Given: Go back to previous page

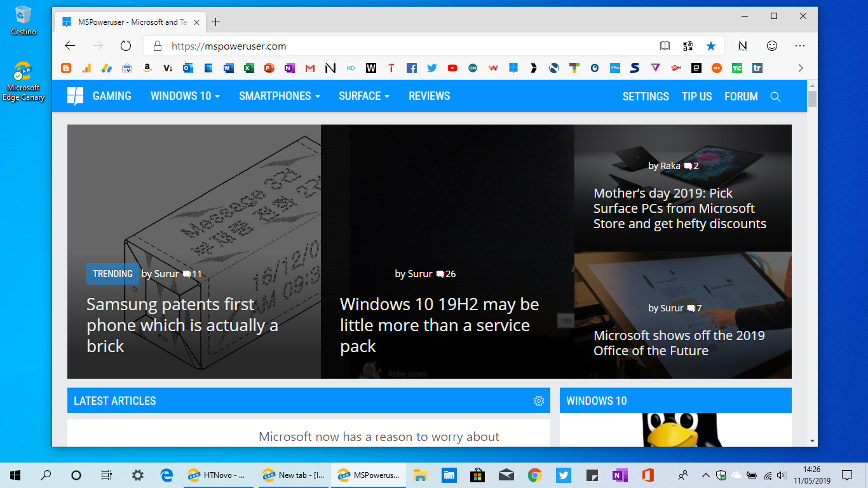Looking at the screenshot, I should 70,46.
